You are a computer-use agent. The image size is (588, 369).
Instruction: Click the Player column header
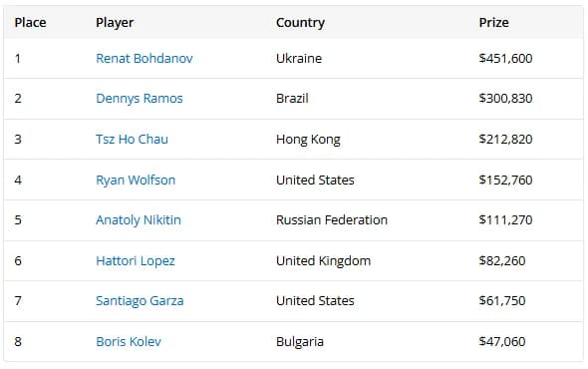(115, 23)
